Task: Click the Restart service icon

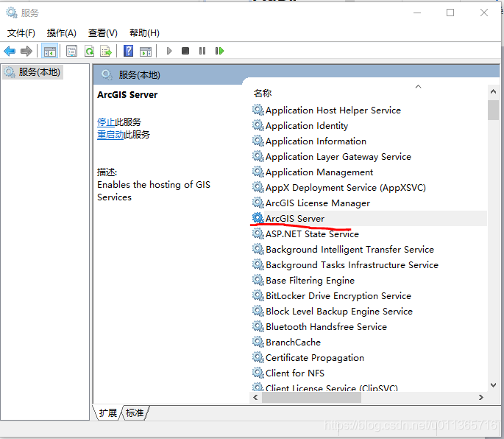Action: click(x=219, y=51)
